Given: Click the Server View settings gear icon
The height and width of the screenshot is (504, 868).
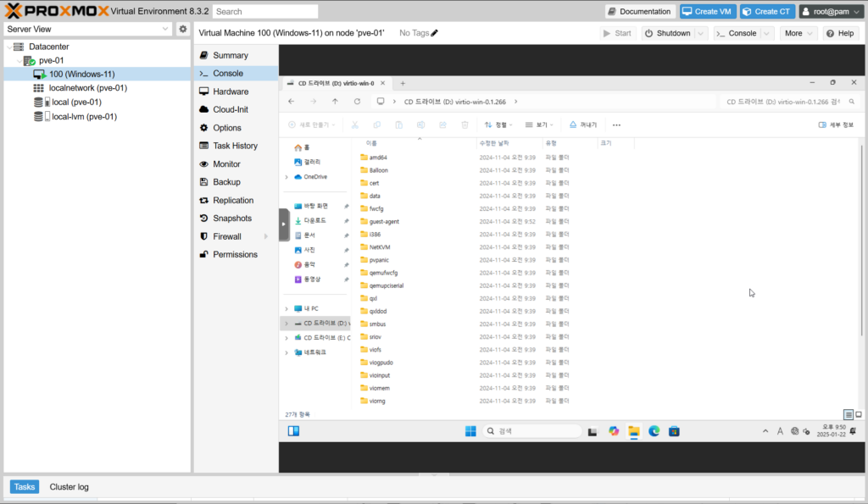Looking at the screenshot, I should (x=182, y=29).
